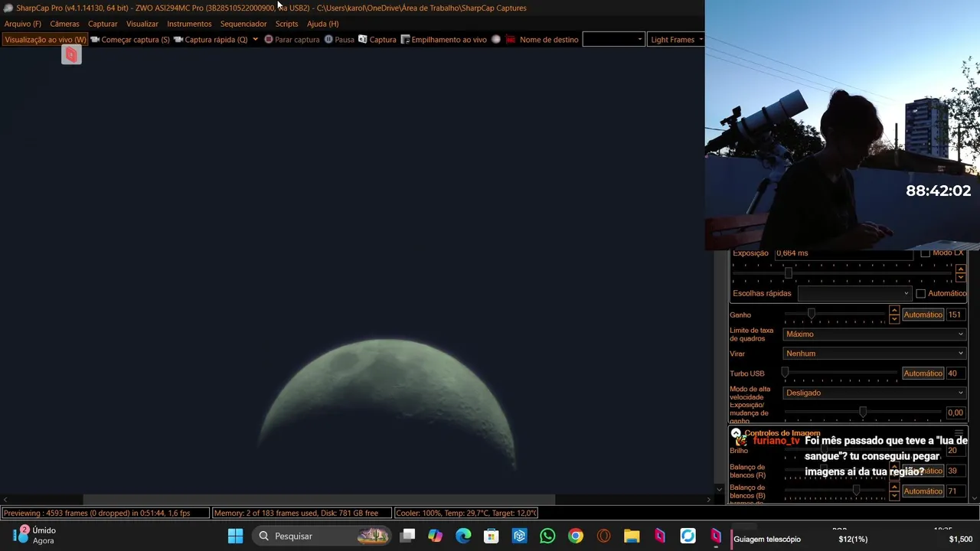
Task: Open the Arquivo (F) menu
Action: coord(23,24)
